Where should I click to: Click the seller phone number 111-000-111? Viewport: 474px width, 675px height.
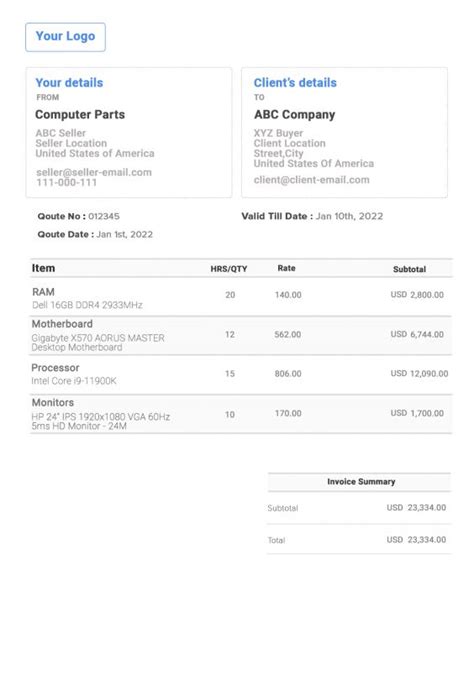(67, 183)
